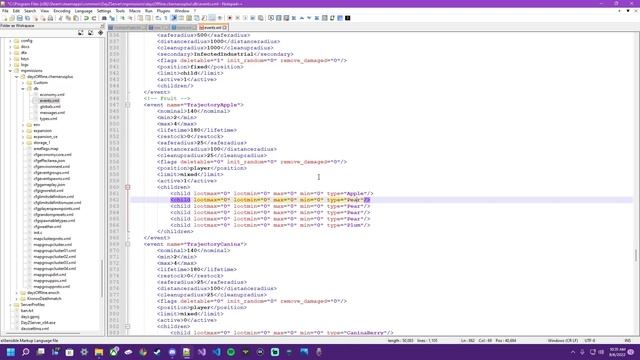640x360 pixels.
Task: Expand the keys folder
Action: tap(10, 59)
